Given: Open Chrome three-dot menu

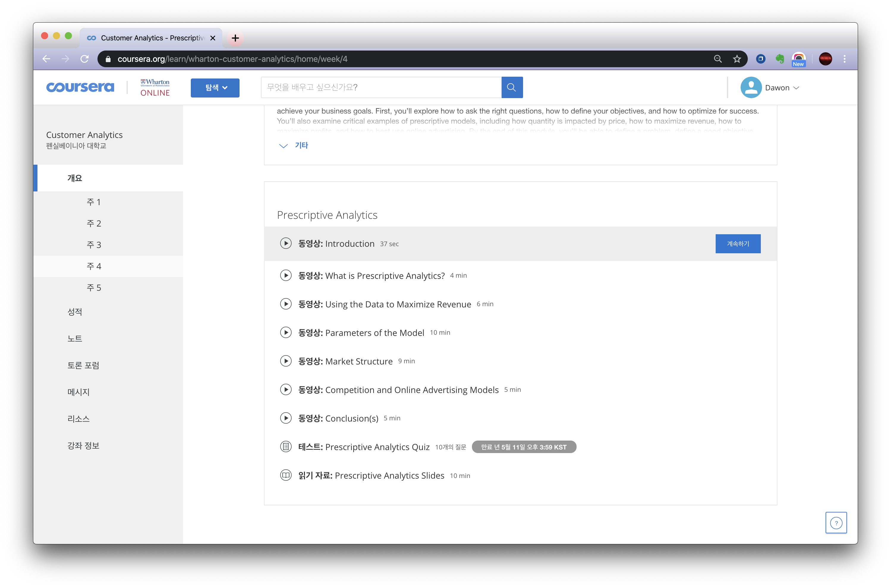Looking at the screenshot, I should [x=844, y=59].
